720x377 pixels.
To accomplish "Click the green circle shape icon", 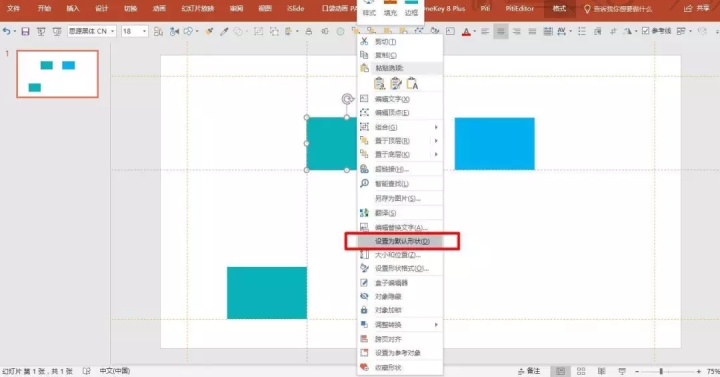I will pyautogui.click(x=340, y=31).
